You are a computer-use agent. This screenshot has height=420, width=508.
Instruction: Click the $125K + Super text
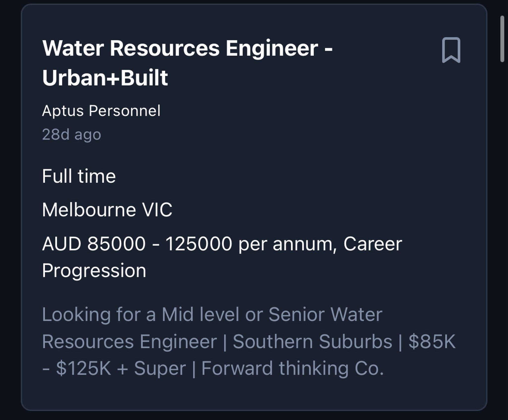121,368
